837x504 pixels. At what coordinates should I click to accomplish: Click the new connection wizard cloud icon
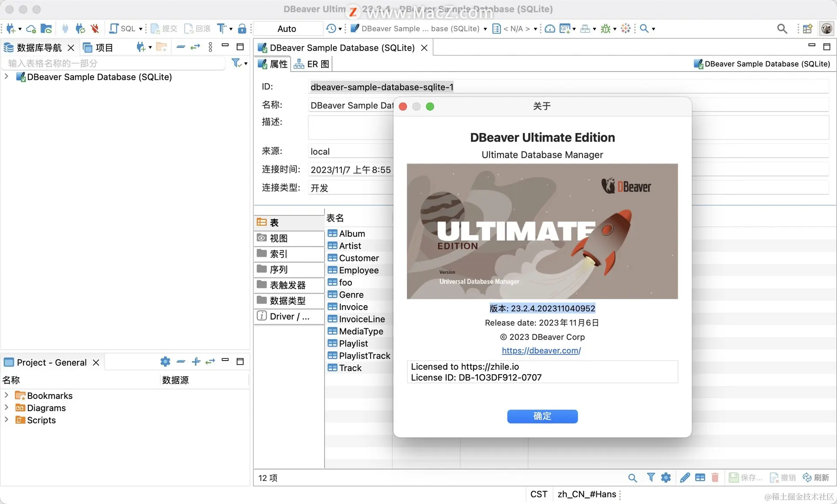coord(31,29)
